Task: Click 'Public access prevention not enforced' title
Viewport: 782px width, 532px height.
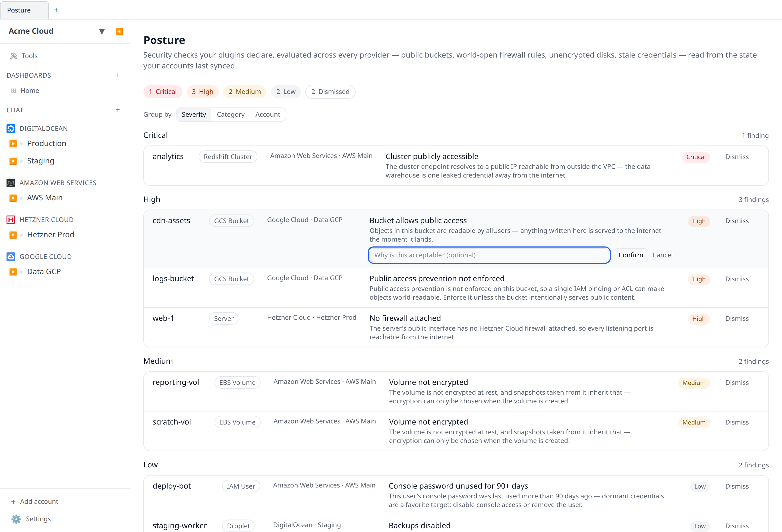Action: (437, 279)
